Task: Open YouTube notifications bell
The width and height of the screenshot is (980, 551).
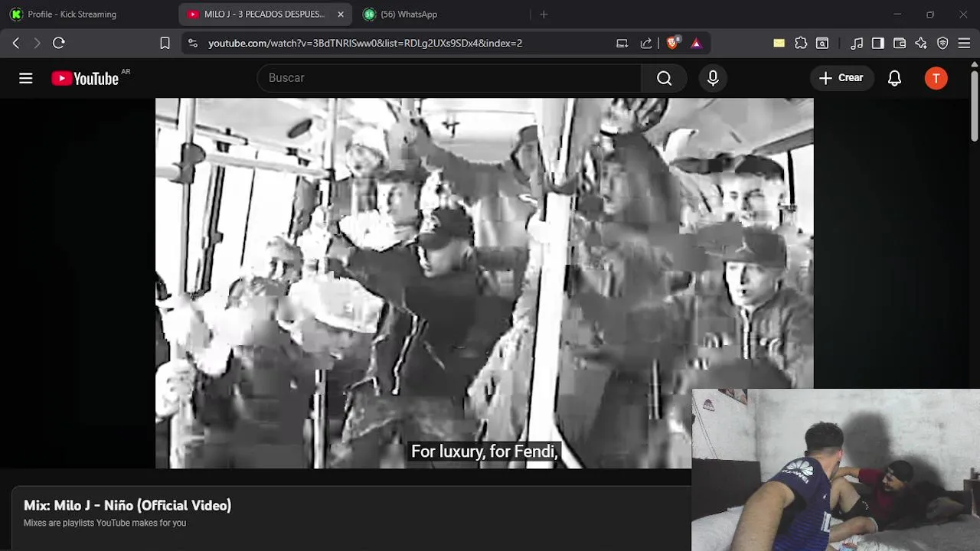Action: point(894,78)
